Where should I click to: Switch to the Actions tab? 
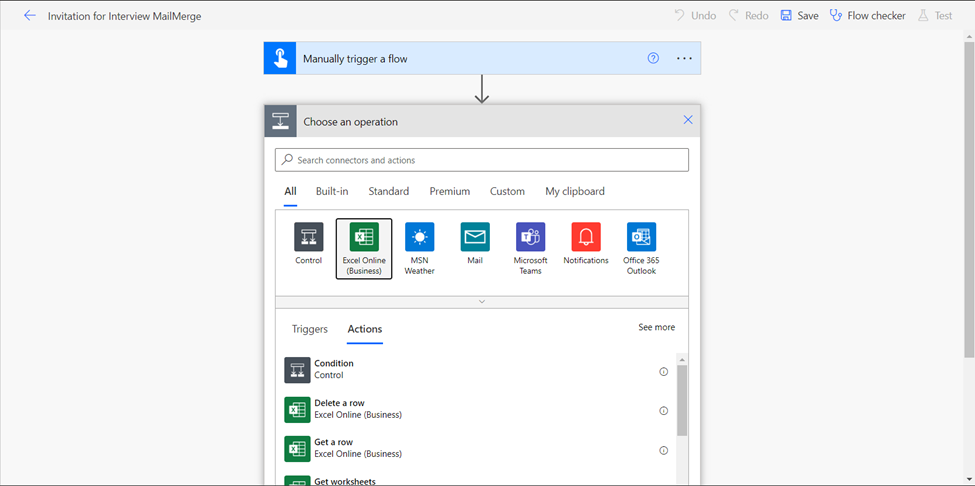pyautogui.click(x=365, y=329)
